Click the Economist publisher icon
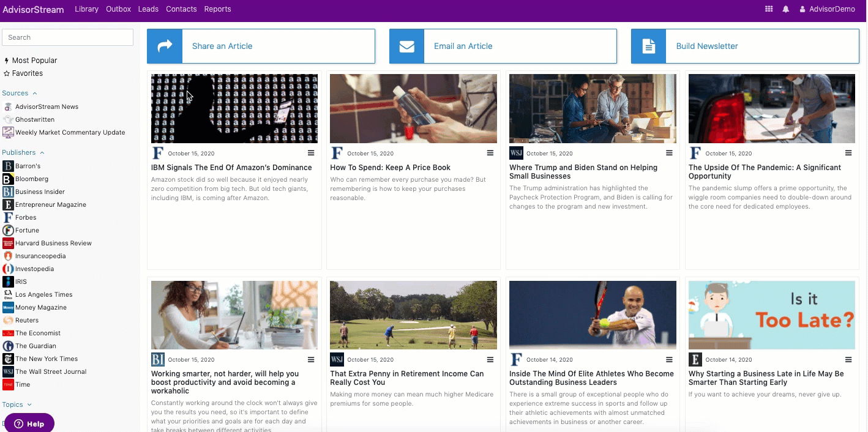Screen dimensions: 868x432 pyautogui.click(x=8, y=333)
